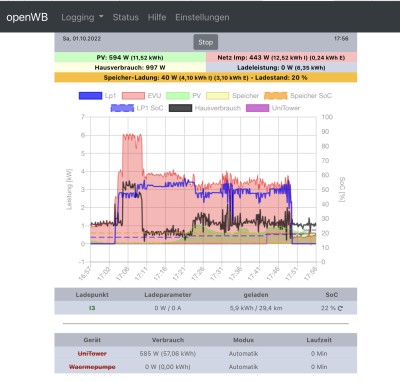Hide the EVU series via legend

coord(133,96)
